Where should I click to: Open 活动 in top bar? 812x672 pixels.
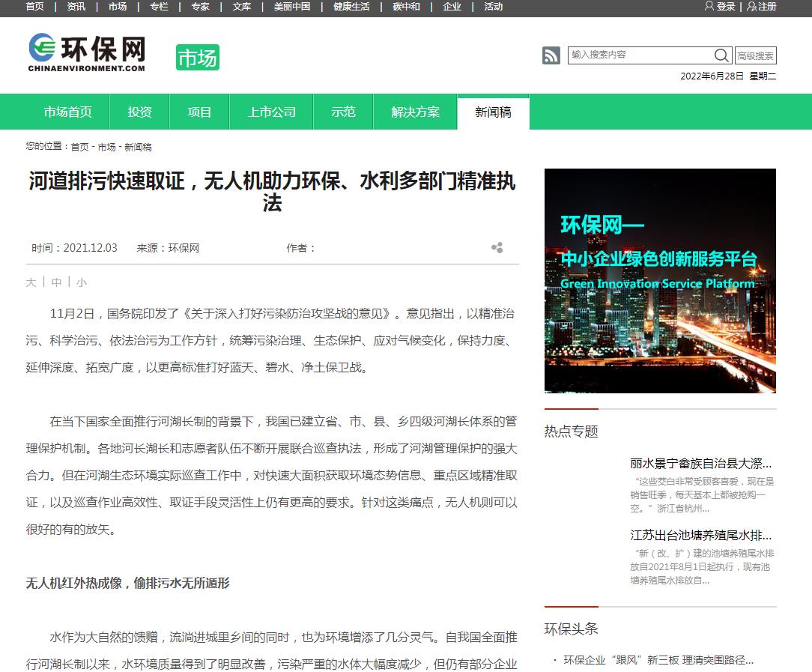click(x=494, y=6)
